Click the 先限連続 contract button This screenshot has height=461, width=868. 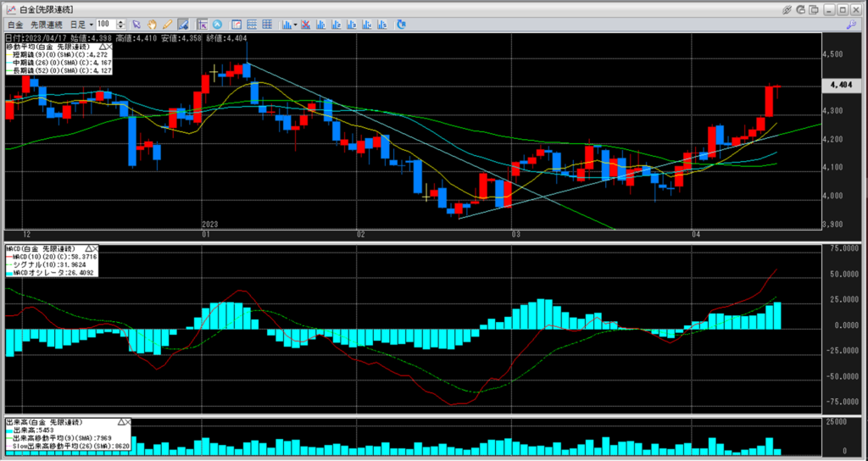tap(47, 25)
